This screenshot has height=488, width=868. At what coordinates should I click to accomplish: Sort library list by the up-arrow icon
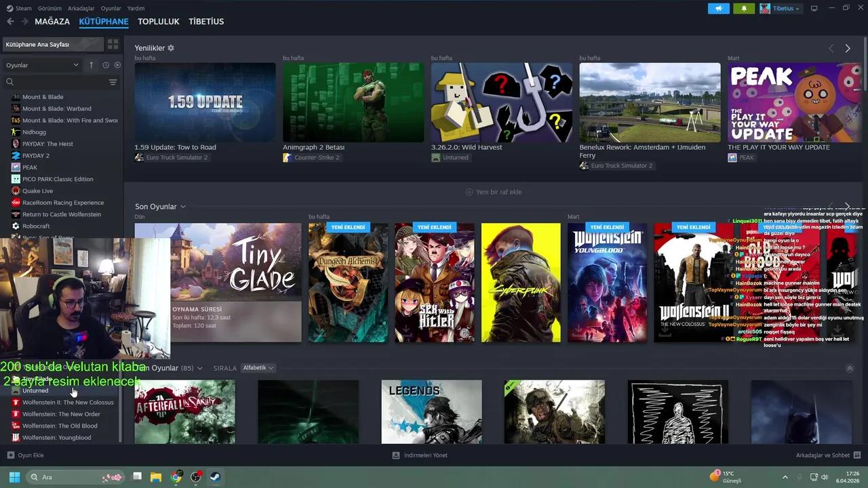point(91,65)
